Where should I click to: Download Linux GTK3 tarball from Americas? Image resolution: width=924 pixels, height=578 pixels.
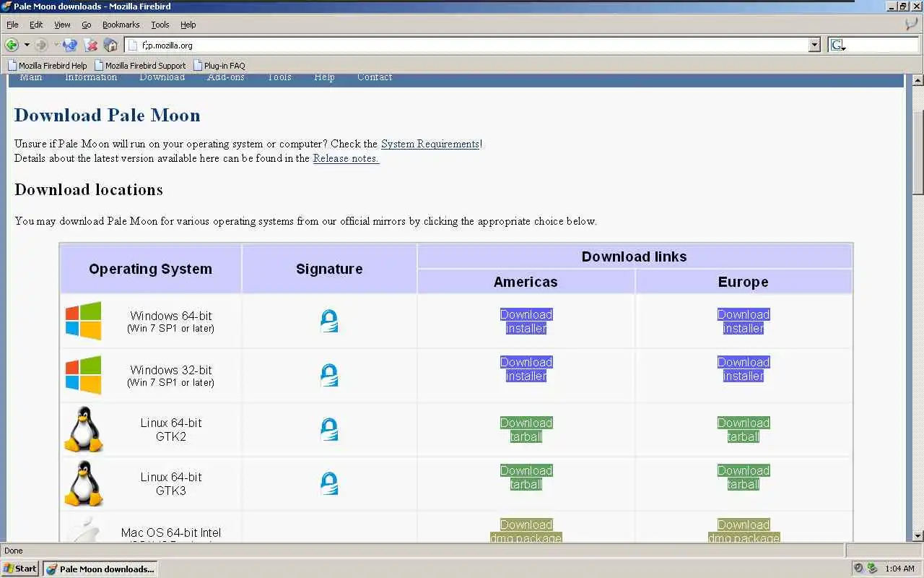click(x=526, y=477)
